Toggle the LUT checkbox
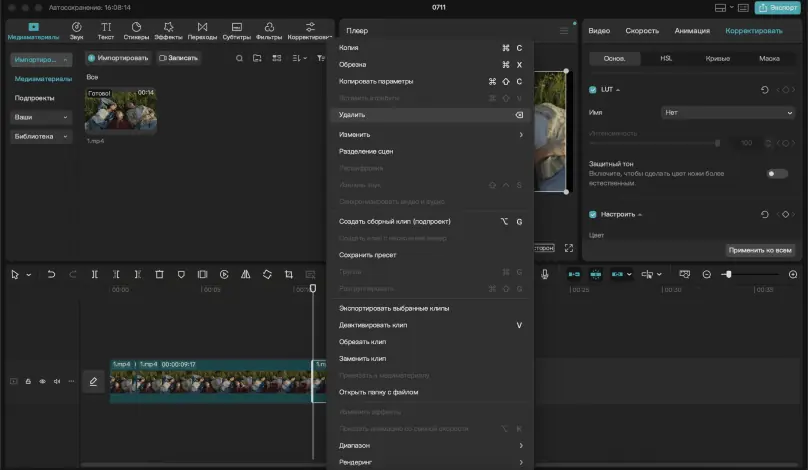 [x=593, y=90]
